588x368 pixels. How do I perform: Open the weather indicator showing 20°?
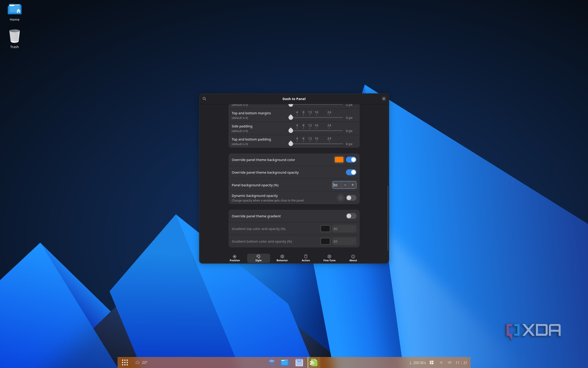tap(142, 362)
